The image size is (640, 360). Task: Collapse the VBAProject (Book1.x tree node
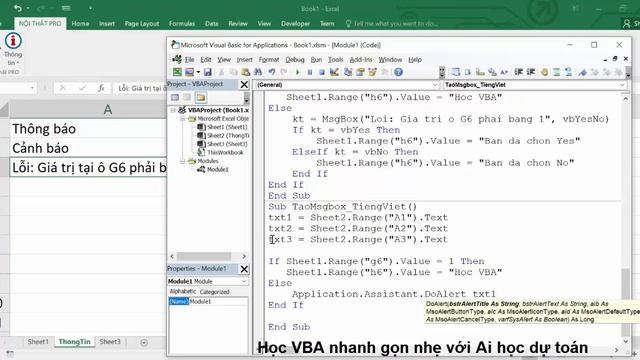(x=173, y=110)
